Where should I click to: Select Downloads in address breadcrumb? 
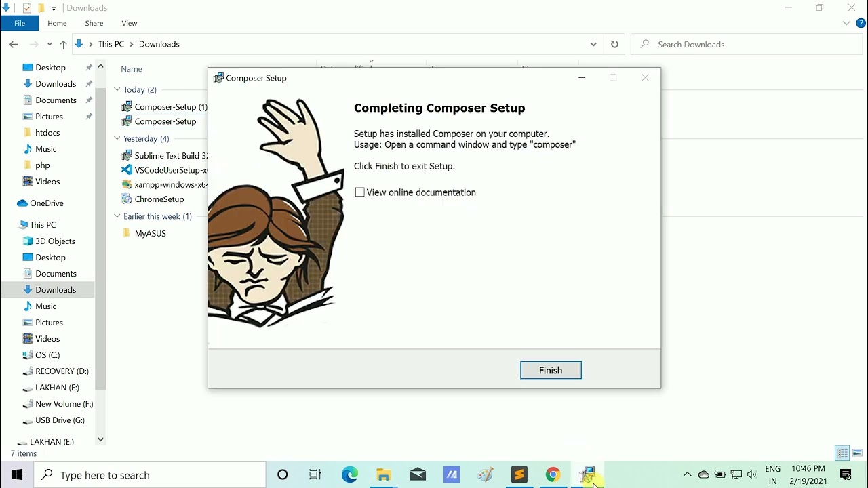(159, 44)
